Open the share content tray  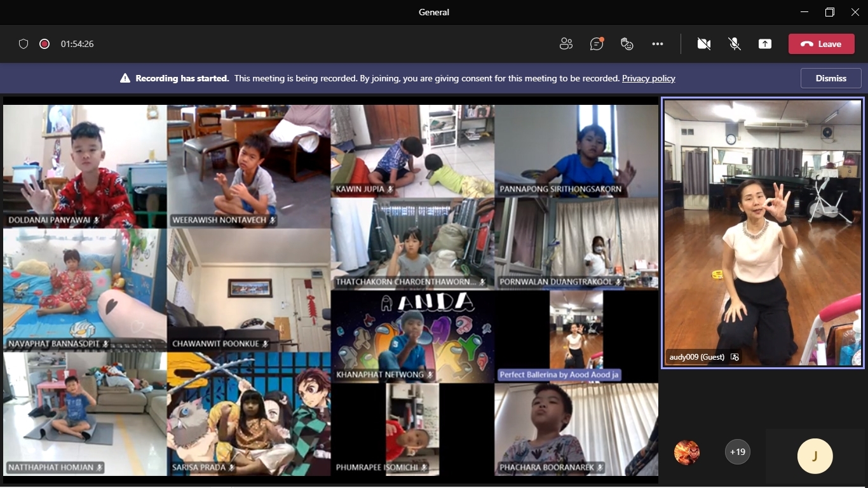click(765, 44)
